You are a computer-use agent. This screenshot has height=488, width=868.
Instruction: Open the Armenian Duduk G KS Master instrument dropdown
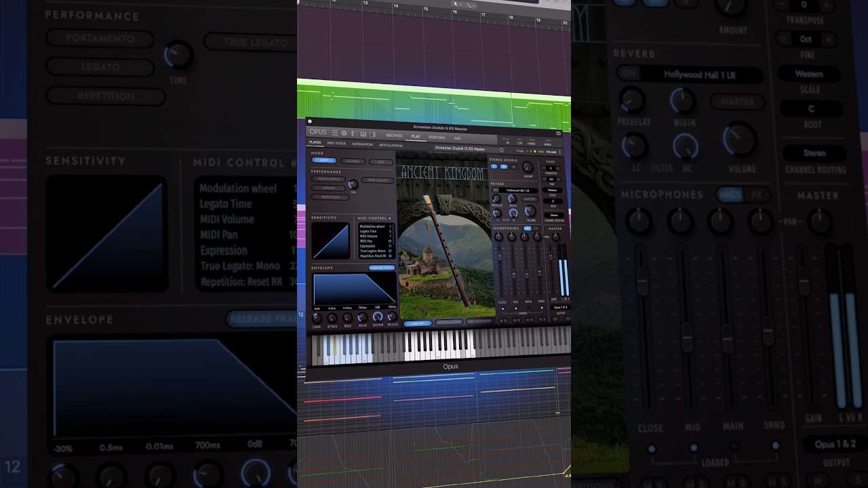click(468, 148)
